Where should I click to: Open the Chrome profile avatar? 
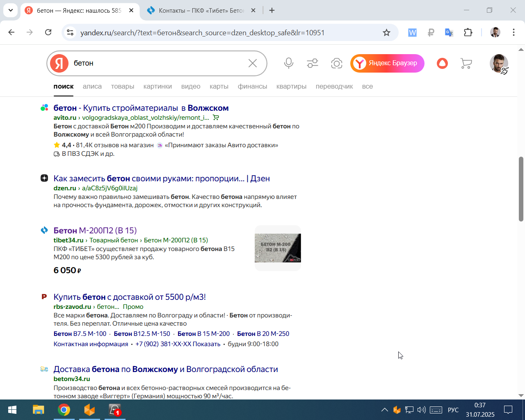pos(495,32)
